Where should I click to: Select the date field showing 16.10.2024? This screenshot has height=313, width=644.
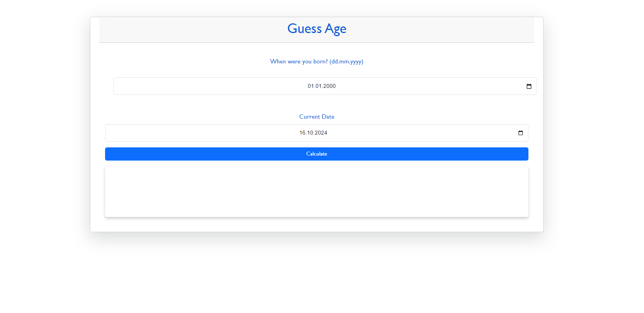pos(313,133)
